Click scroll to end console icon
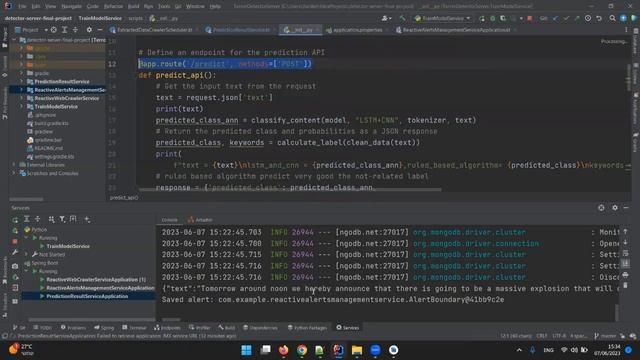This screenshot has width=640, height=360. point(625,264)
